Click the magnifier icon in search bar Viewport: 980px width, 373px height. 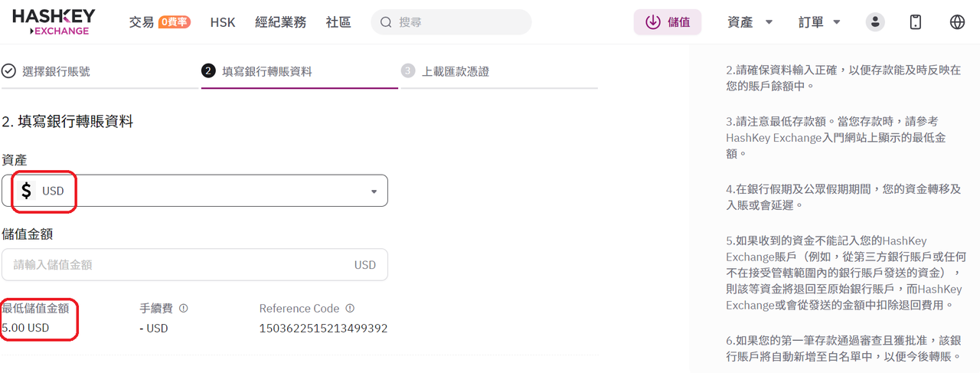(386, 22)
